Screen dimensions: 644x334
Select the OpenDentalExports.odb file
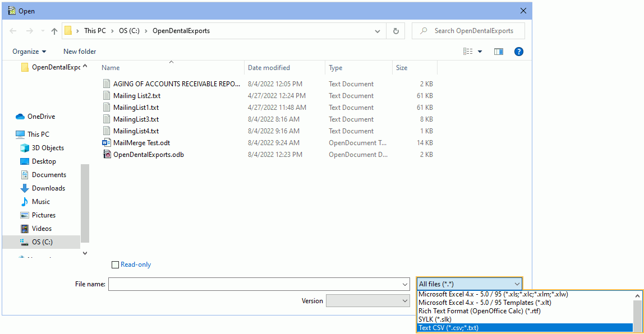[149, 155]
